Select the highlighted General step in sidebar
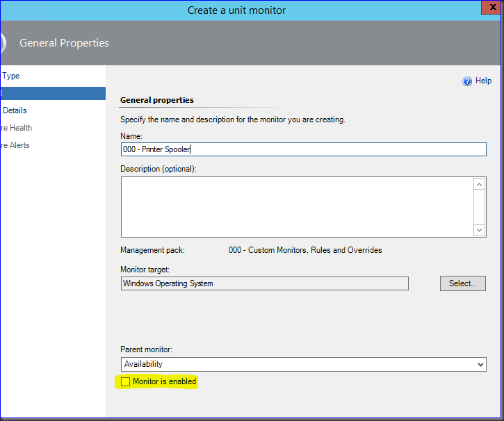 coord(52,93)
